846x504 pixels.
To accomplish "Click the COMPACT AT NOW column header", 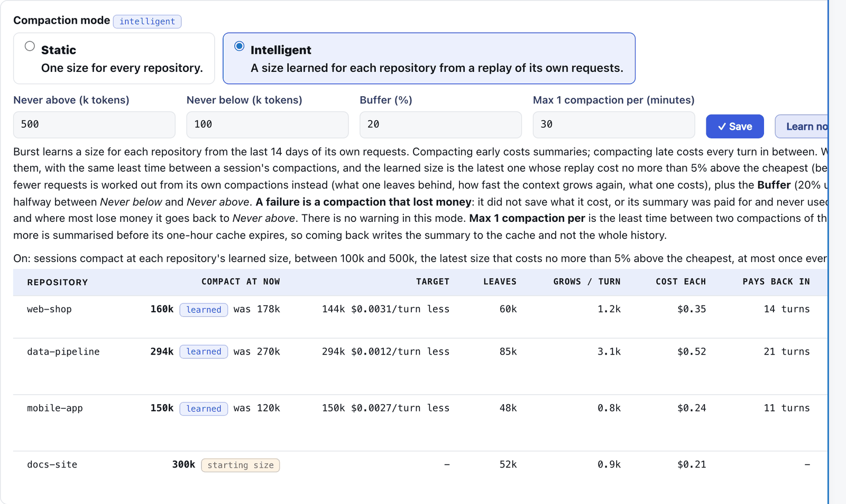I will tap(241, 282).
